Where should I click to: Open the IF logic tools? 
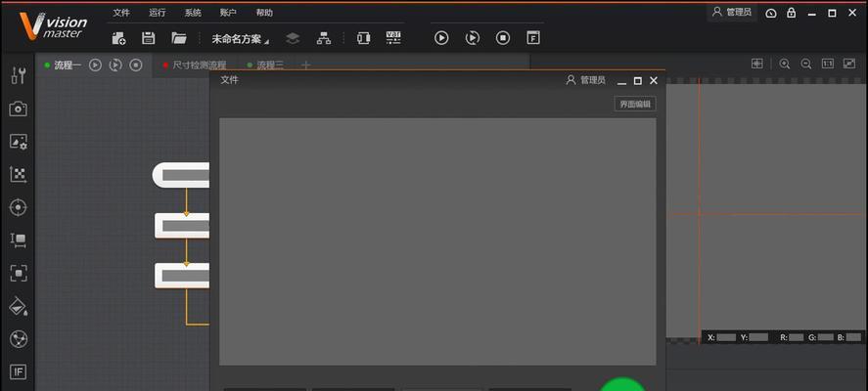click(19, 371)
